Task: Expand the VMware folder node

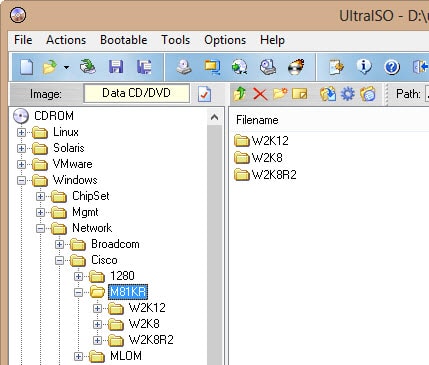Action: click(21, 164)
